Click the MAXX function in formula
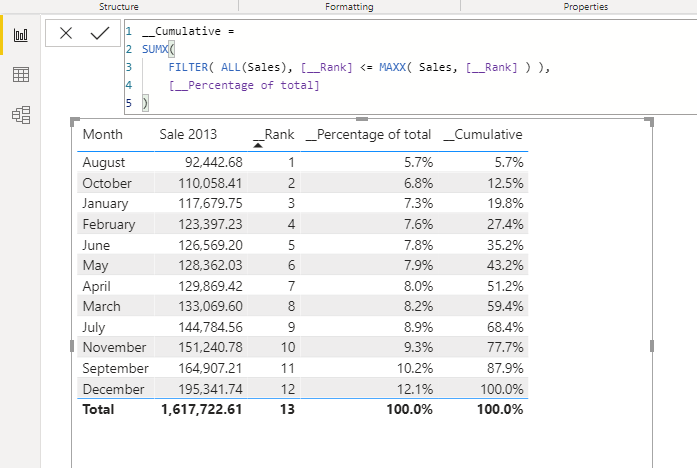This screenshot has height=468, width=697. 393,67
